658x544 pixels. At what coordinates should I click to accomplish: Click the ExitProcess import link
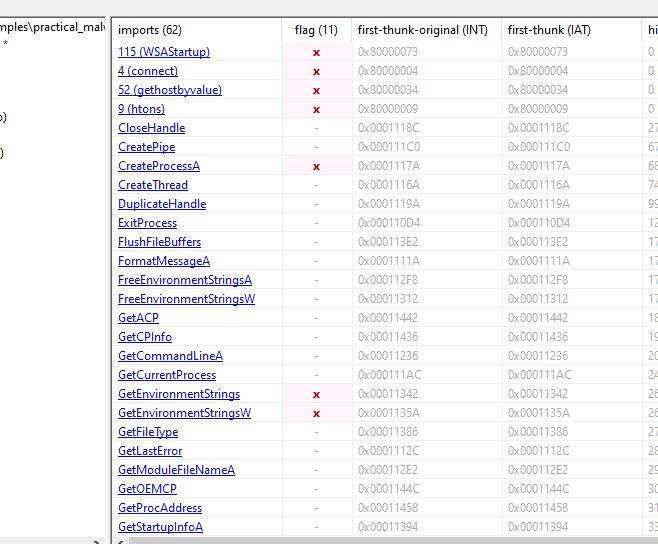pos(147,222)
